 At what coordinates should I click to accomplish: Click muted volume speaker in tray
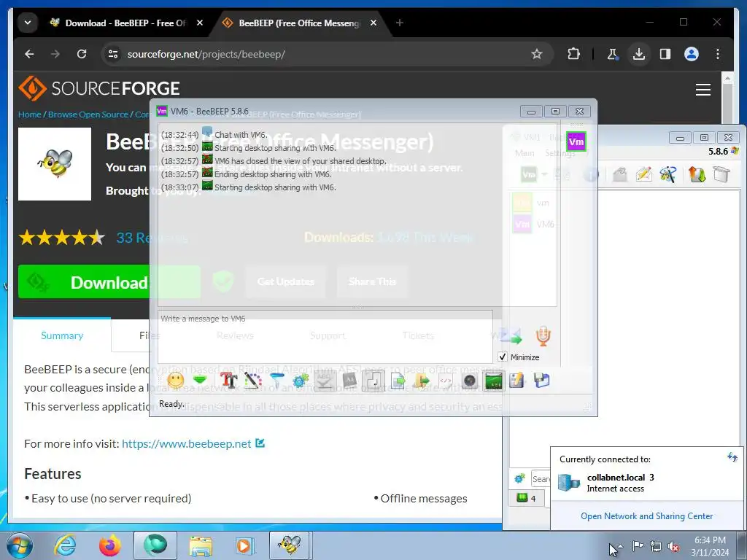673,547
